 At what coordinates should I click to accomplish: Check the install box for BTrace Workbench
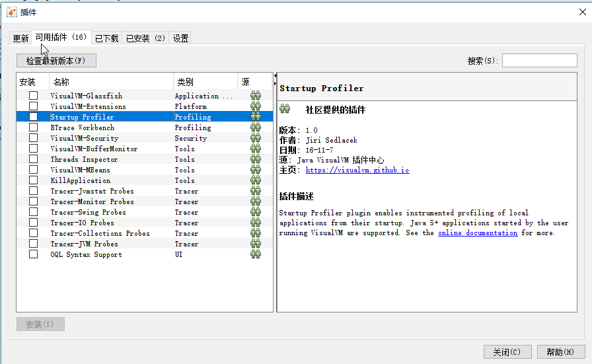pyautogui.click(x=33, y=127)
